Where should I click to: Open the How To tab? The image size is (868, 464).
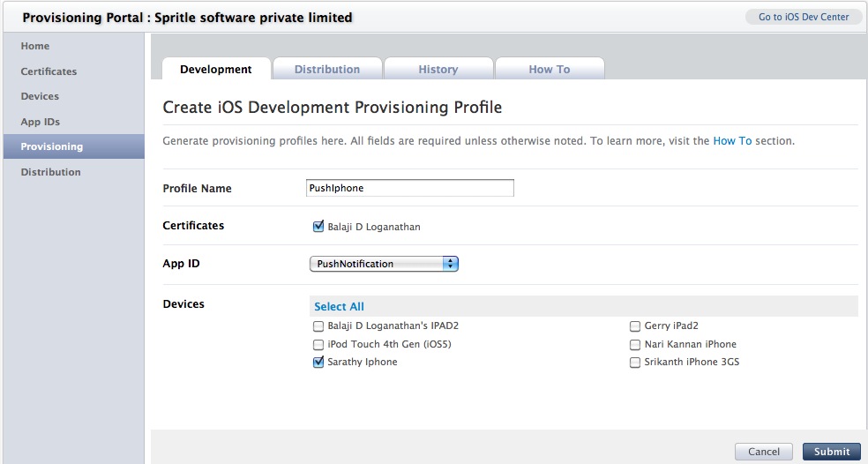pos(550,69)
